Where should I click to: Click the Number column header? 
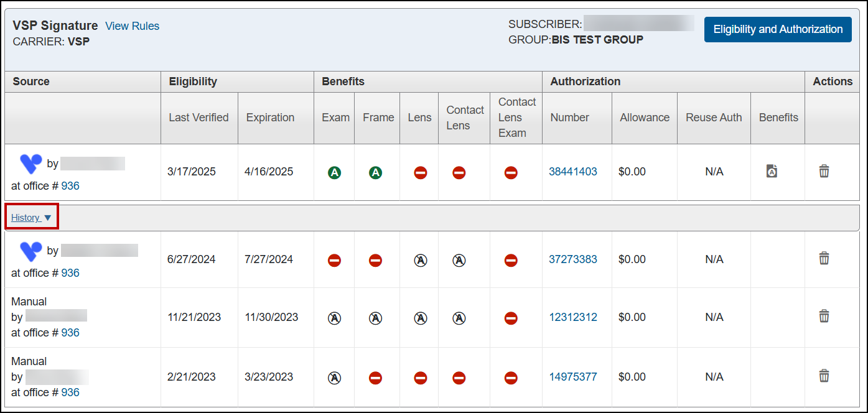tap(570, 118)
